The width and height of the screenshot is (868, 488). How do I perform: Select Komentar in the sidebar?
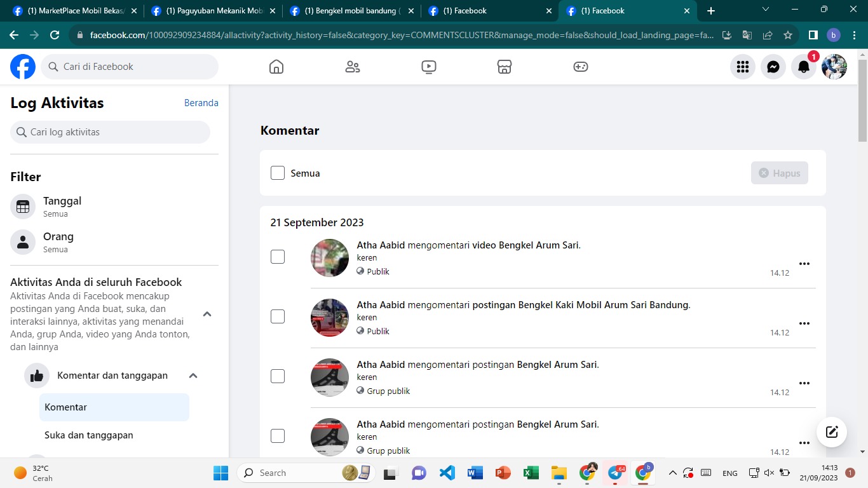click(x=114, y=407)
